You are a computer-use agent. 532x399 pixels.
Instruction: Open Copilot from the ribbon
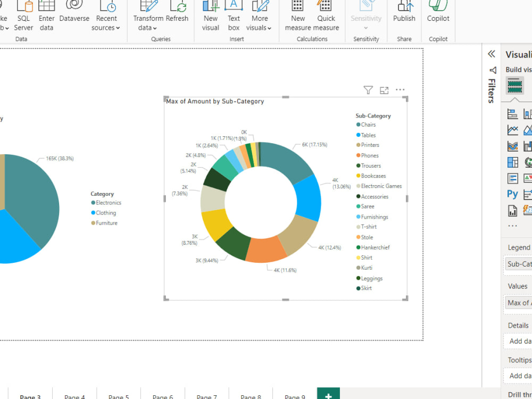click(438, 12)
